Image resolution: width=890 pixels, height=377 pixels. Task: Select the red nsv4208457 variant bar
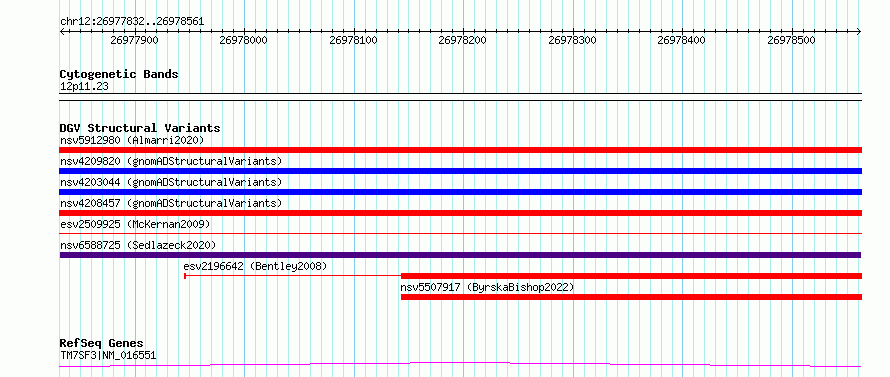coord(461,213)
